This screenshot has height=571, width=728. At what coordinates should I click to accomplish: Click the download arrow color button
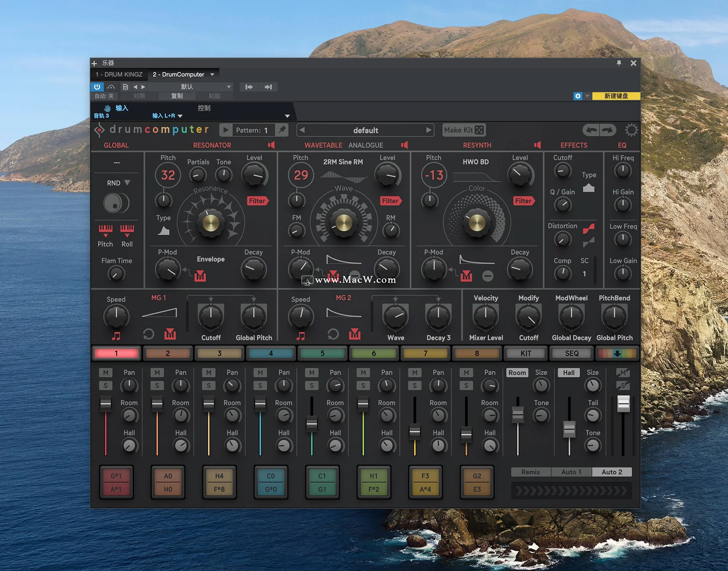[617, 353]
